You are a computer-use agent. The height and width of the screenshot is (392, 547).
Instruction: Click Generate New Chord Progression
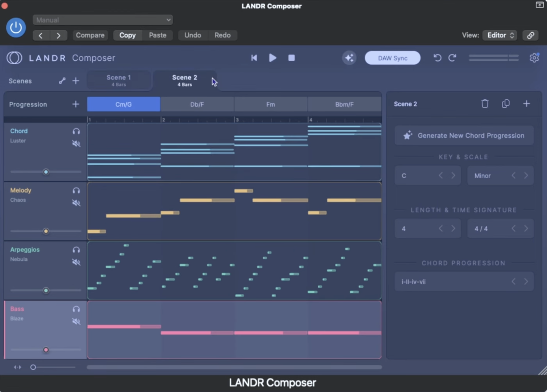[x=464, y=136]
